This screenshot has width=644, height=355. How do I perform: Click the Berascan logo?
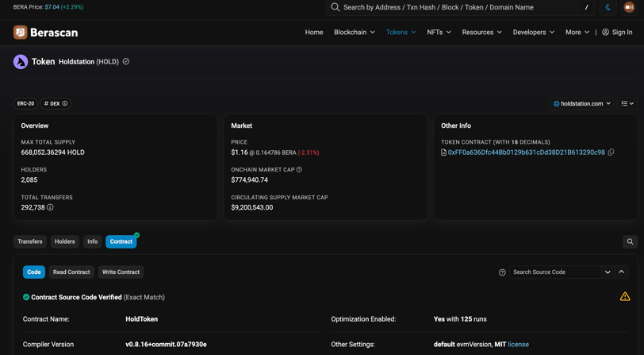(45, 32)
